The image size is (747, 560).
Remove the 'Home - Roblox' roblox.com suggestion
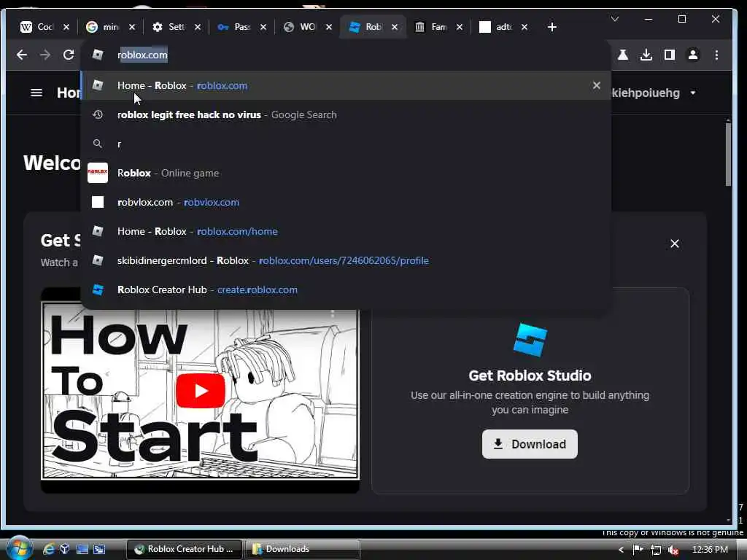597,85
